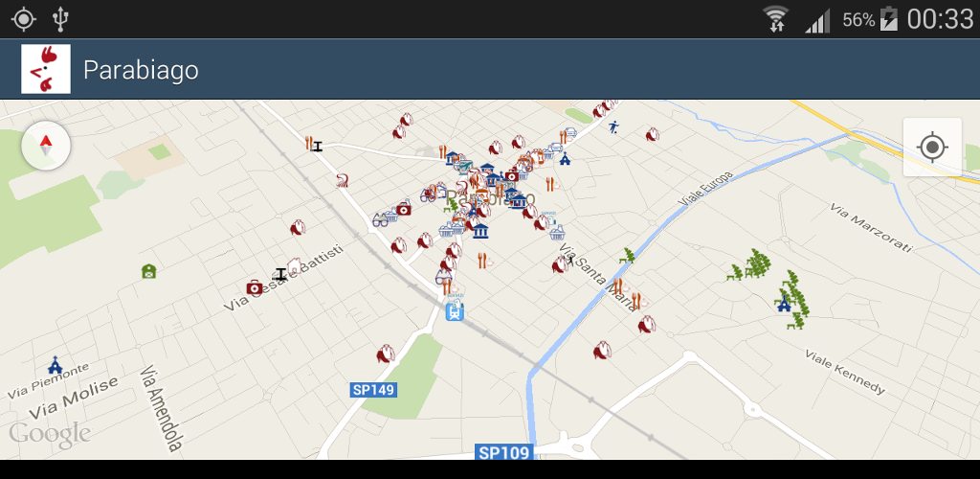Tap the 00:33 clock in status bar
This screenshot has width=980, height=479.
(940, 19)
